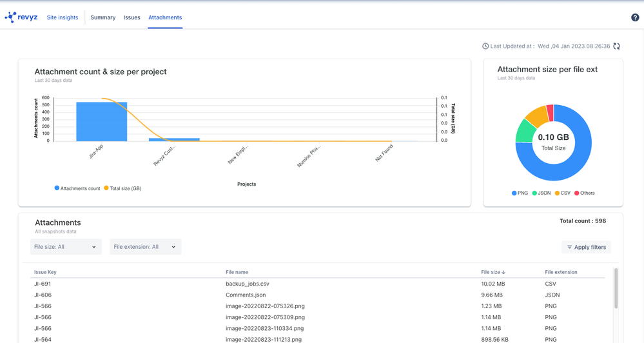The height and width of the screenshot is (343, 644).
Task: Click the CSV extension cell in JI-691 row
Action: (x=551, y=284)
